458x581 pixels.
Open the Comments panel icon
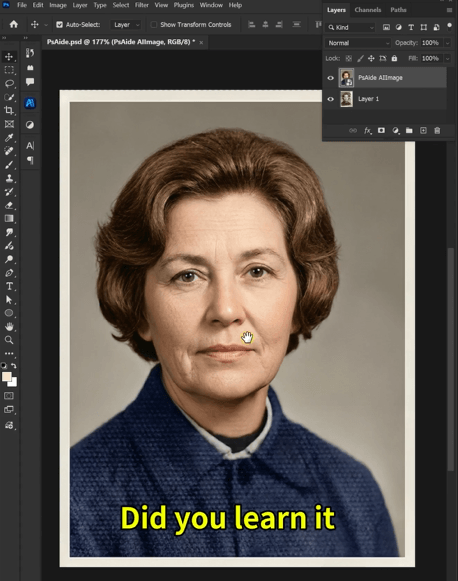pos(30,82)
